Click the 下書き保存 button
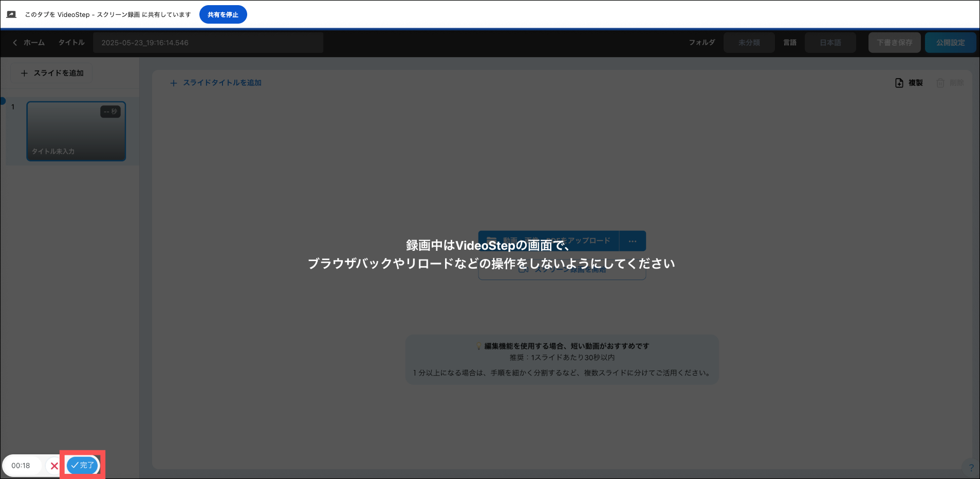 [895, 43]
